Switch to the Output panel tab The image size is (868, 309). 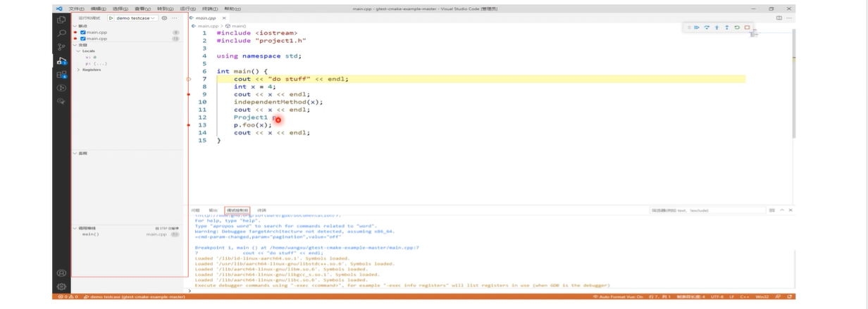point(213,210)
